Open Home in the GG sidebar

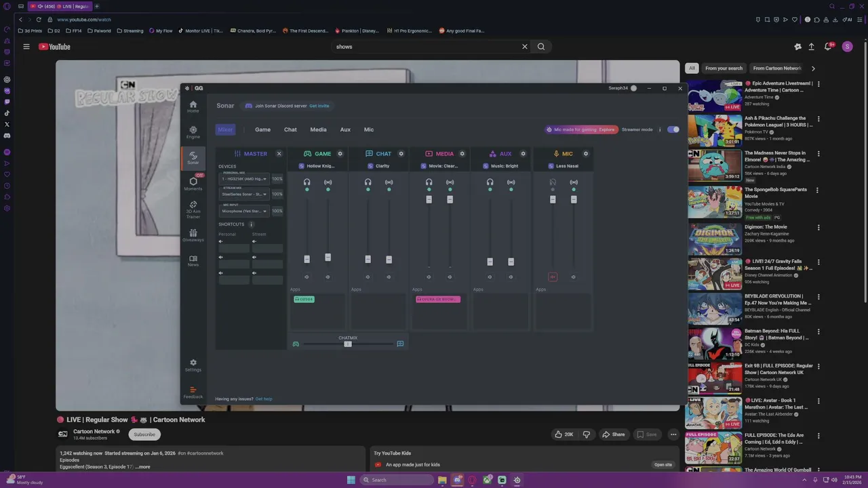tap(193, 106)
